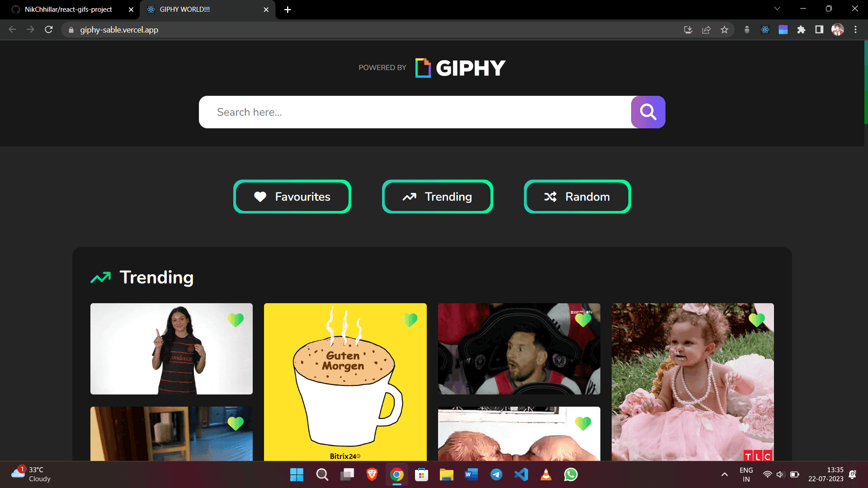Open VLC media player from taskbar

pos(546,474)
